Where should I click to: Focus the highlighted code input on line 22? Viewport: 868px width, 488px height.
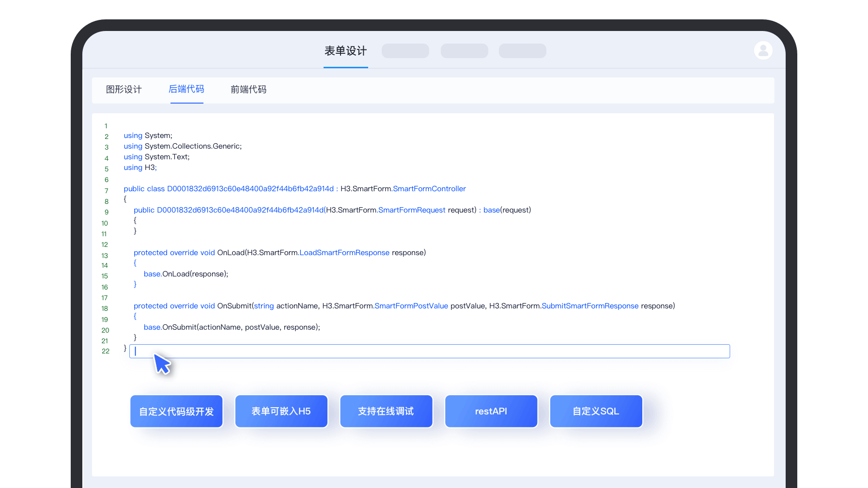tap(429, 351)
